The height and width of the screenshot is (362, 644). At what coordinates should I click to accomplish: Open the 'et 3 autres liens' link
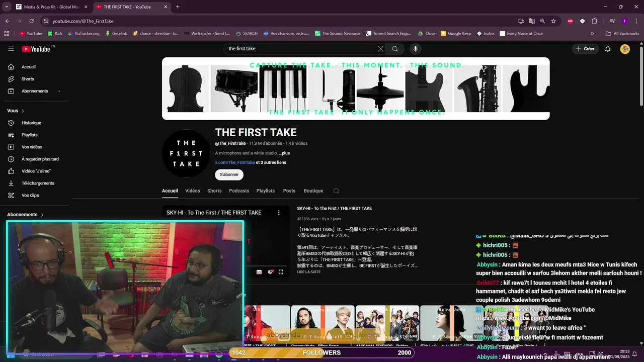[x=271, y=162]
